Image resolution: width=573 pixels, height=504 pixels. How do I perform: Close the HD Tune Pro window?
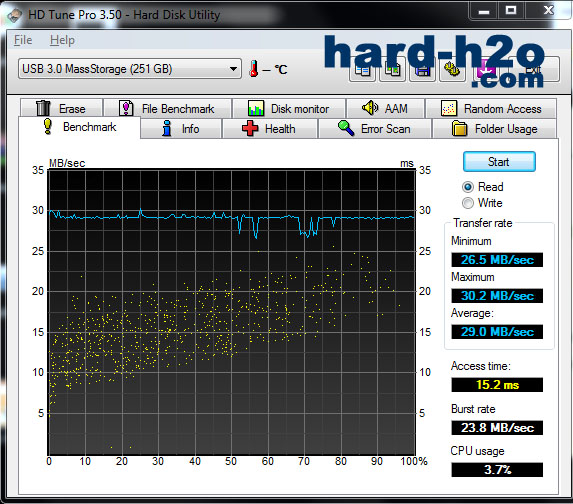click(x=548, y=10)
